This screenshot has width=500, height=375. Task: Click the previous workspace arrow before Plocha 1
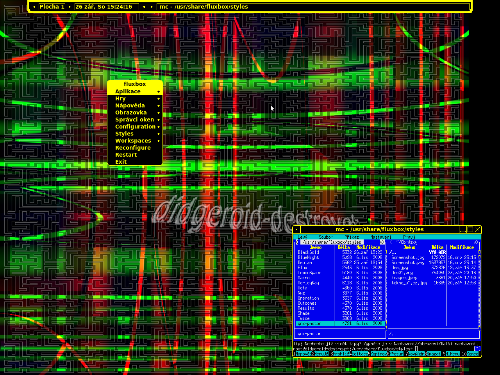click(x=34, y=6)
